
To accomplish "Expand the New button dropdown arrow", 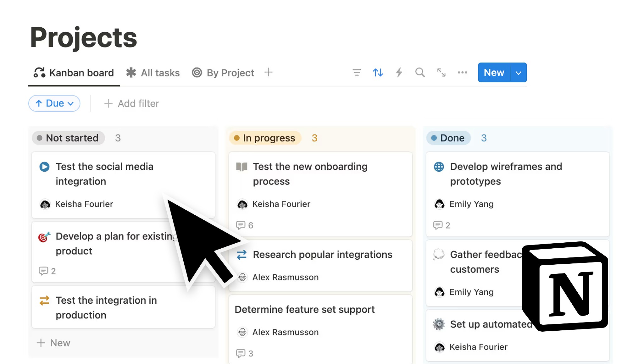I will [519, 73].
